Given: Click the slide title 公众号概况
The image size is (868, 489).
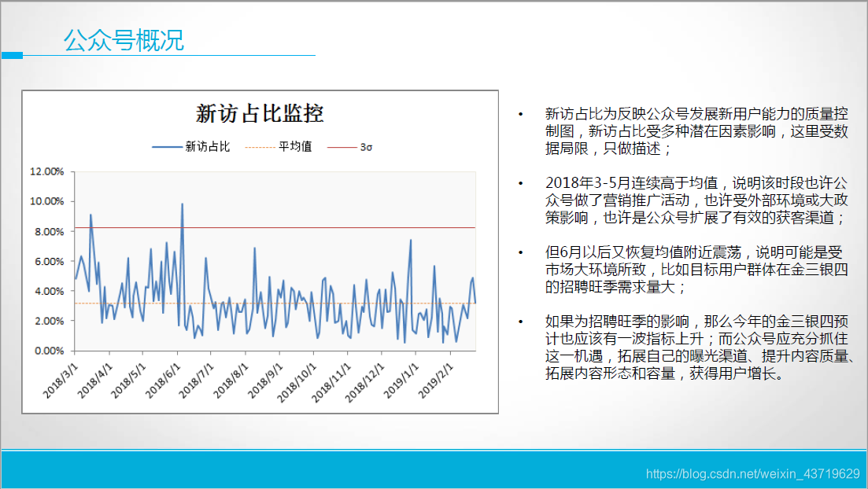Looking at the screenshot, I should pyautogui.click(x=124, y=40).
